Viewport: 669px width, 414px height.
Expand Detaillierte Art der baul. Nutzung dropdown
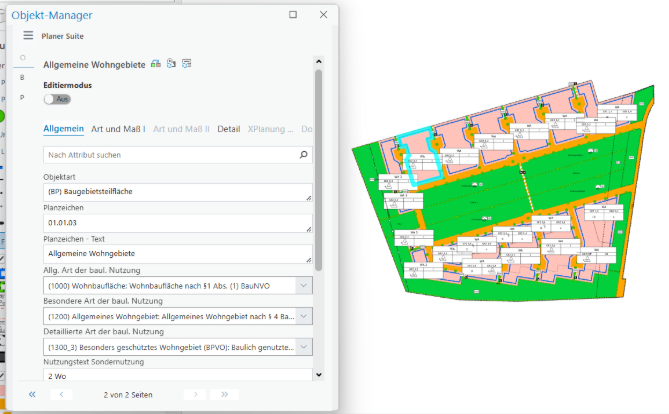304,346
